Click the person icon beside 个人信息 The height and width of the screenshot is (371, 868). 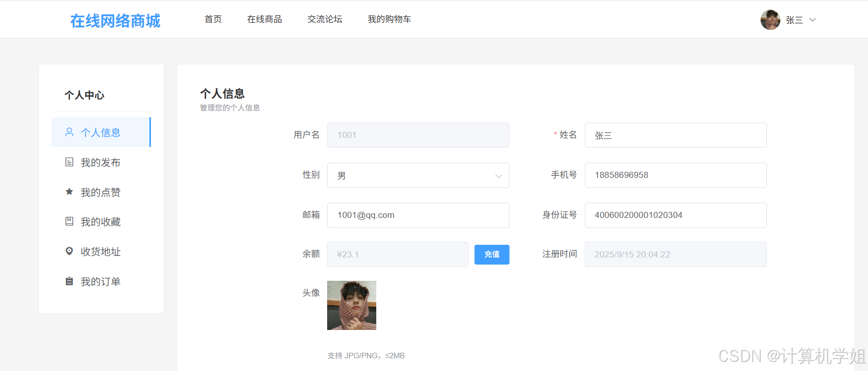coord(69,132)
